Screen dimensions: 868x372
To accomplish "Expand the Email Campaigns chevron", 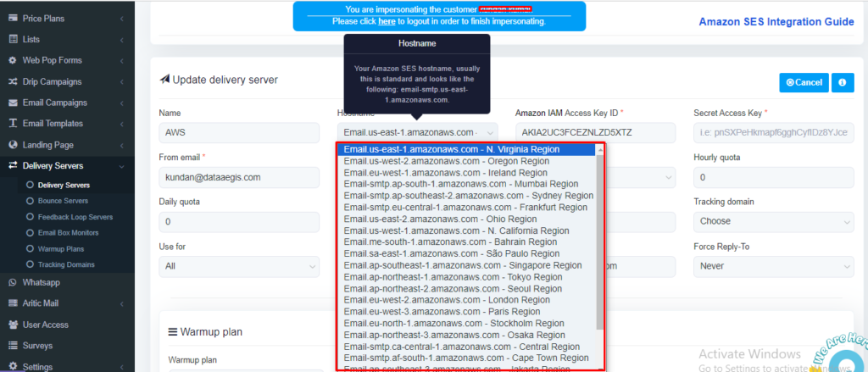I will point(121,103).
